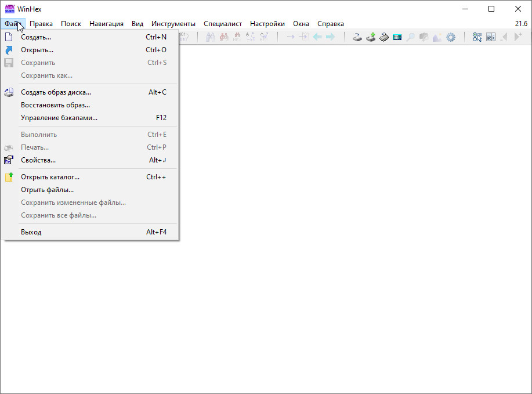Select Создать... from the File menu

36,37
